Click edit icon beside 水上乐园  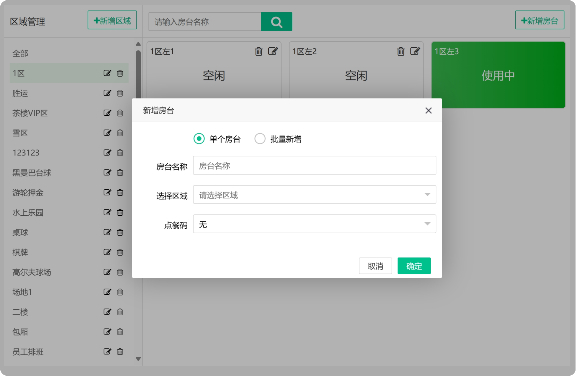point(107,212)
